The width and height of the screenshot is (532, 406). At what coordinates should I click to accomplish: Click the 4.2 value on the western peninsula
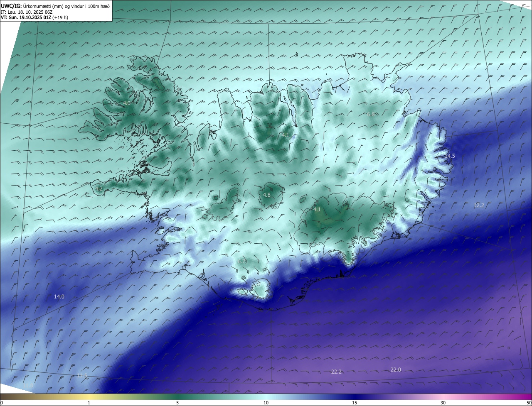click(99, 189)
